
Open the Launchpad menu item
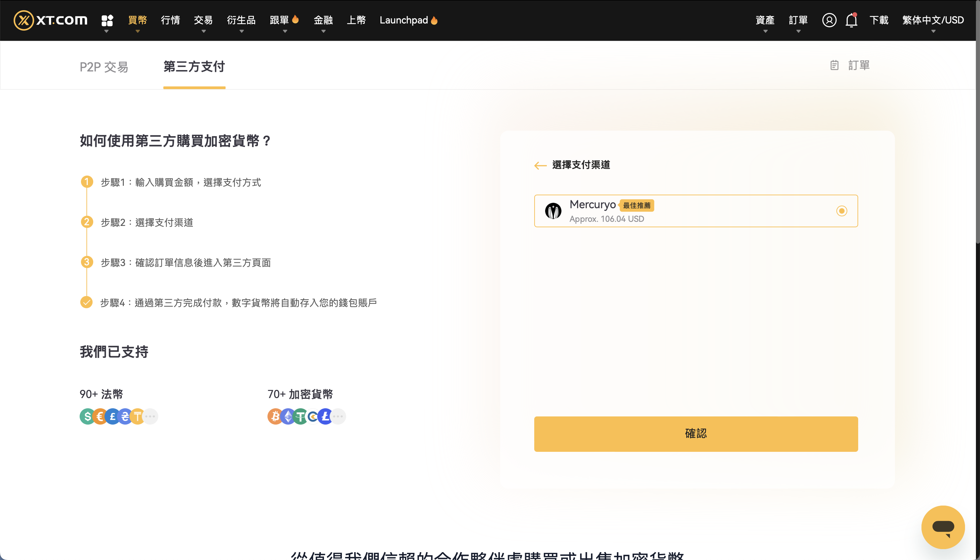(408, 20)
